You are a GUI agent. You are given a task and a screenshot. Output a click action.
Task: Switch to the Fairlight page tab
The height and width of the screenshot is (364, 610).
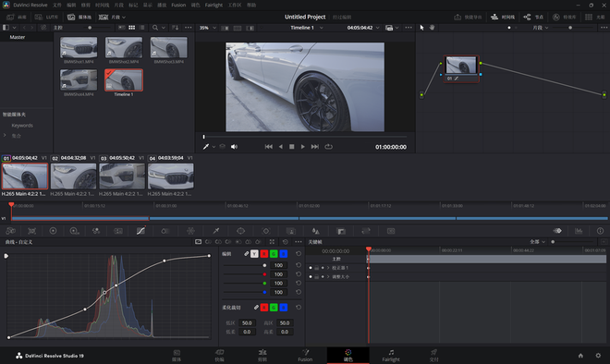[x=391, y=356]
